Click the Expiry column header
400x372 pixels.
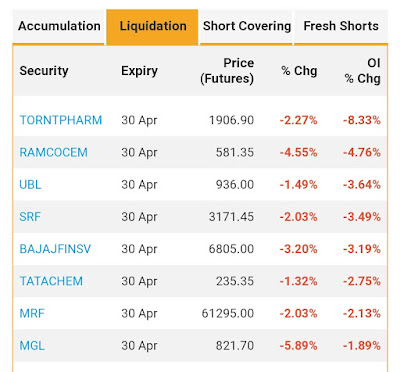click(139, 71)
